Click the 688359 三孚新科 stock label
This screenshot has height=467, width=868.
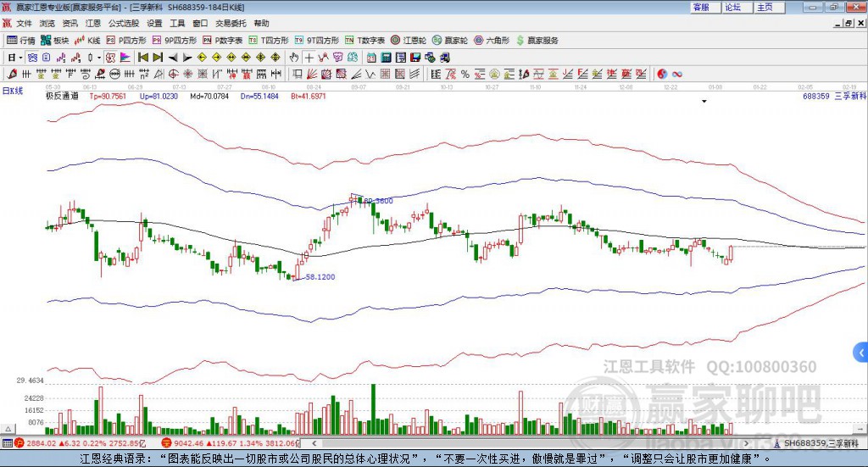click(834, 96)
